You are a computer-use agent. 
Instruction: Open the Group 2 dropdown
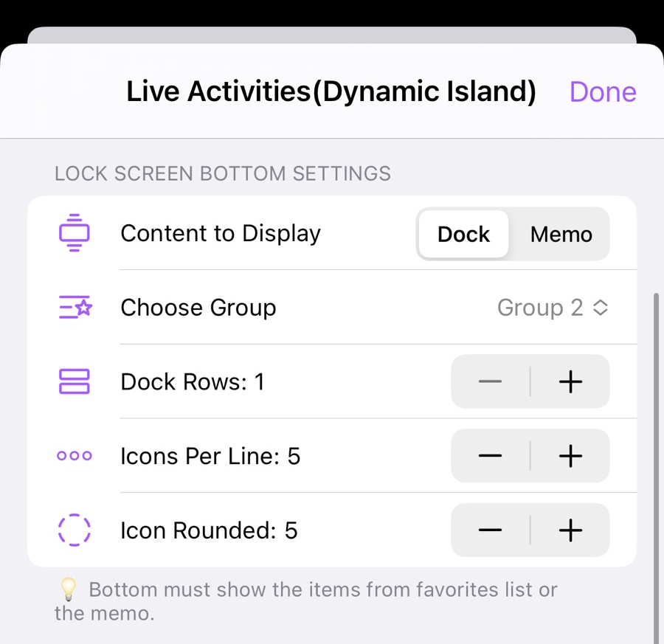click(541, 308)
